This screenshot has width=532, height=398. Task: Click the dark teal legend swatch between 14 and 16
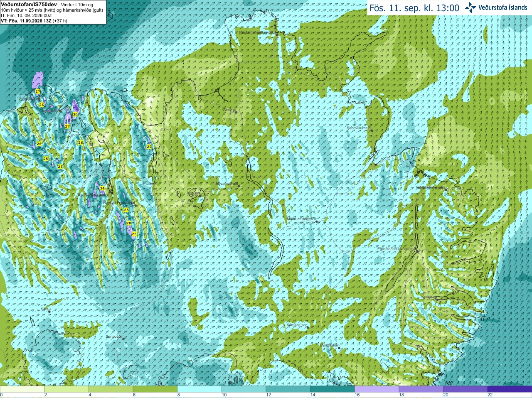332,389
